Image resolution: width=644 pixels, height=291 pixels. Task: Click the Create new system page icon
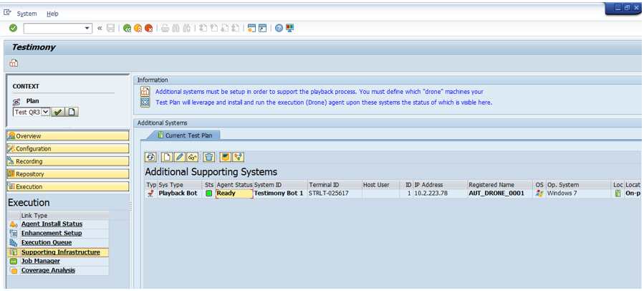coord(167,156)
